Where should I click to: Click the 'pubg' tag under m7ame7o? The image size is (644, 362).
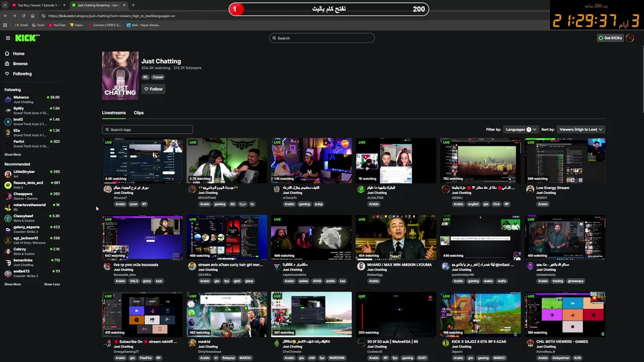318,204
